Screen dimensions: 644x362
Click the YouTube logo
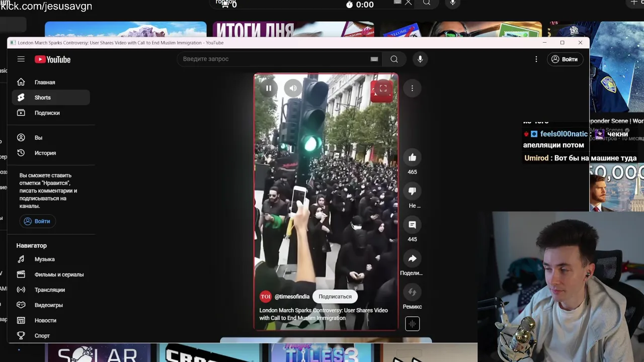pyautogui.click(x=52, y=59)
